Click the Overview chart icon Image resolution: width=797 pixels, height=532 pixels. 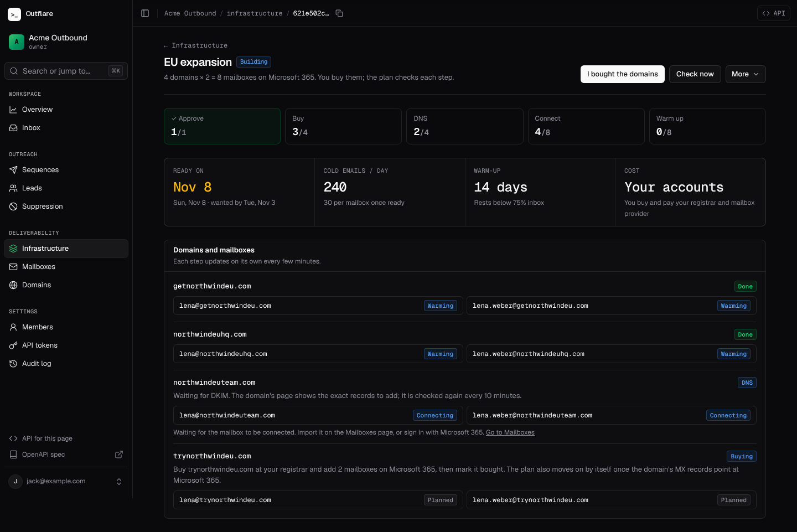point(13,110)
